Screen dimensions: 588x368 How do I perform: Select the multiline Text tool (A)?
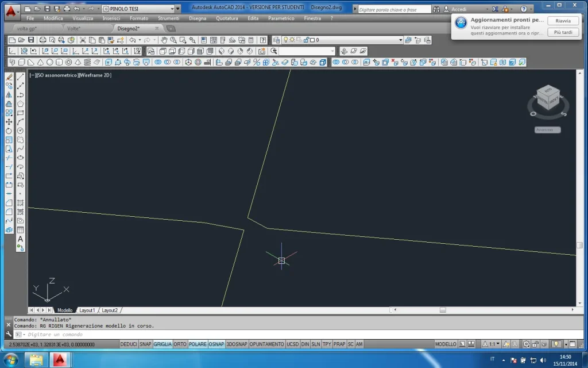21,239
